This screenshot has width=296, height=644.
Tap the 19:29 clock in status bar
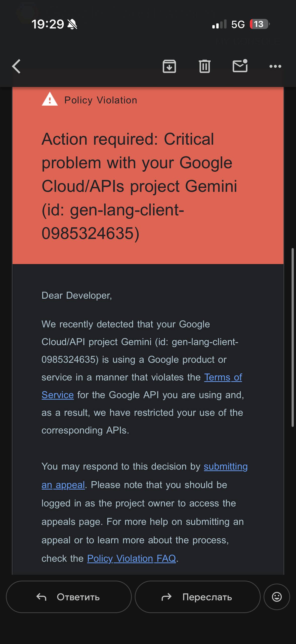pyautogui.click(x=48, y=24)
